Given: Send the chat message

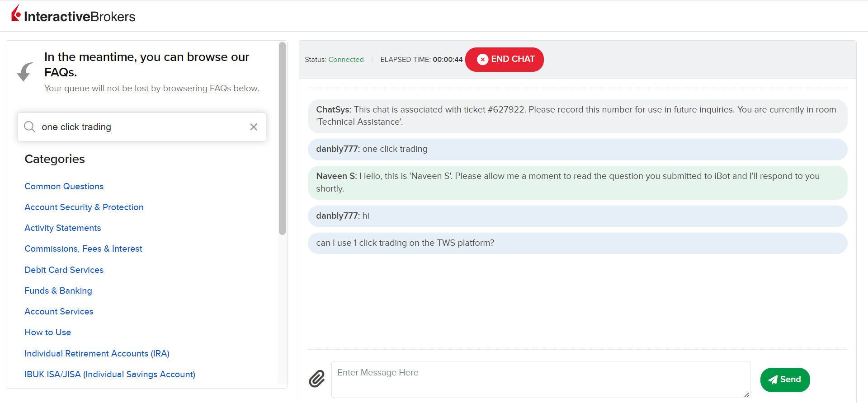Looking at the screenshot, I should click(x=785, y=380).
